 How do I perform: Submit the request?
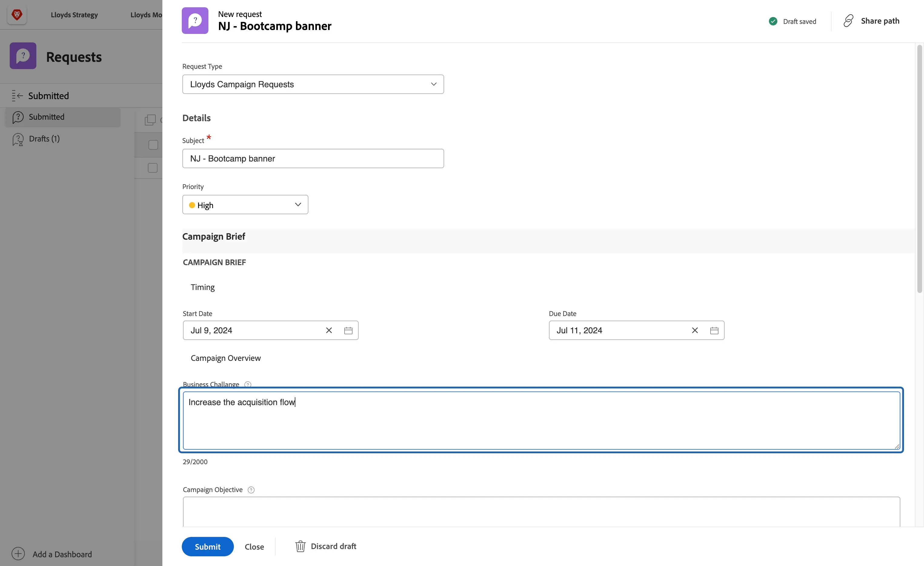tap(208, 547)
